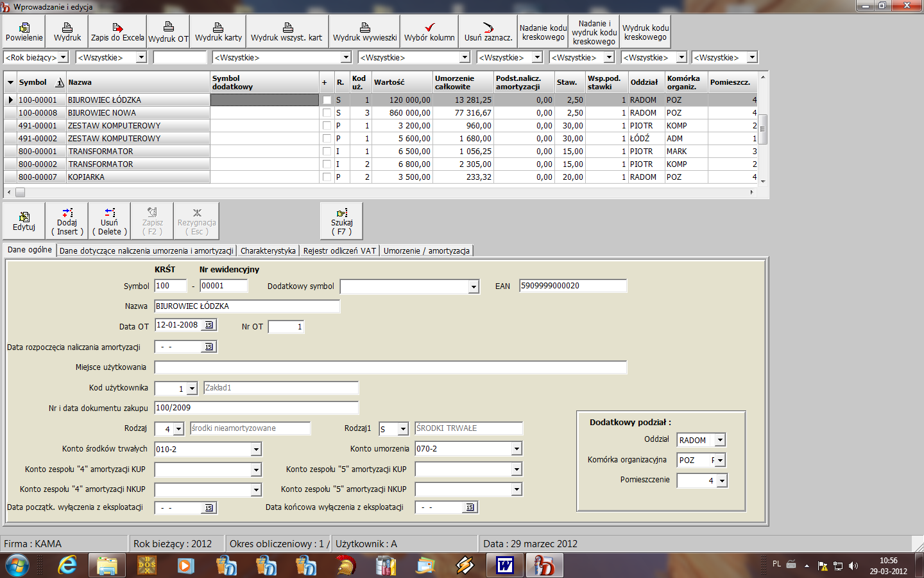Open Microsoft Word from taskbar

pos(505,566)
